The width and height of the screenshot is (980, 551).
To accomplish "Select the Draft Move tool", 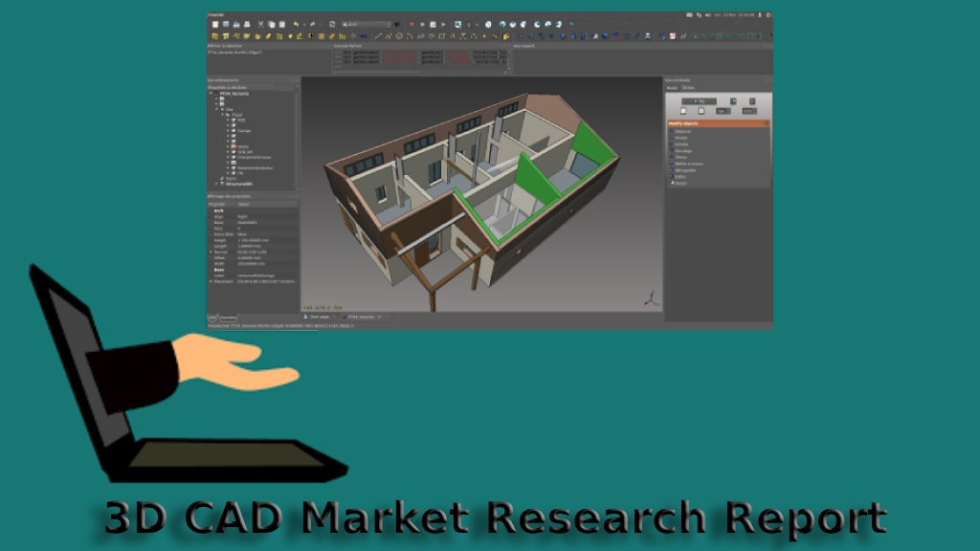I will coord(520,36).
